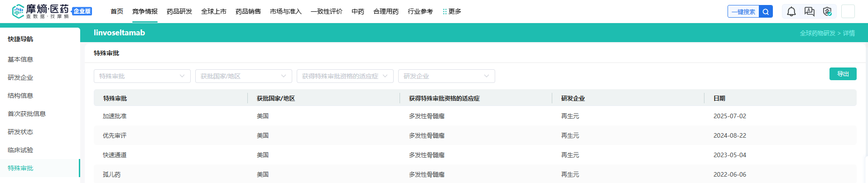868x183 pixels.
Task: Click the date 2024-08-22
Action: (730, 135)
